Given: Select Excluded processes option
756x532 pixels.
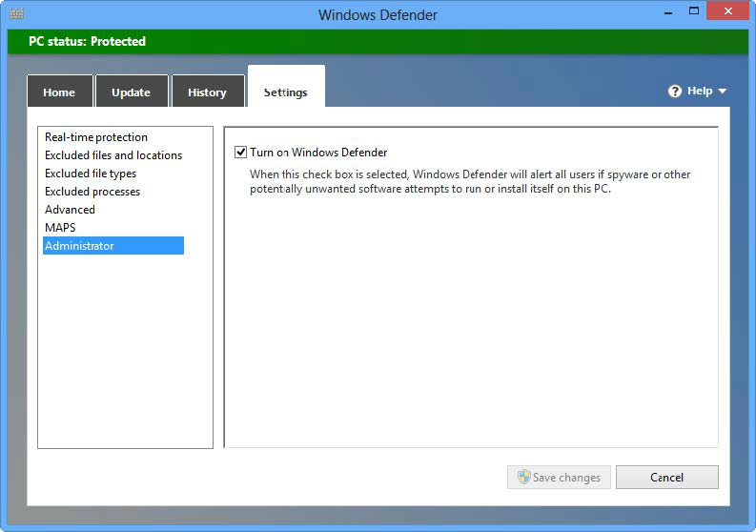Looking at the screenshot, I should click(x=92, y=192).
